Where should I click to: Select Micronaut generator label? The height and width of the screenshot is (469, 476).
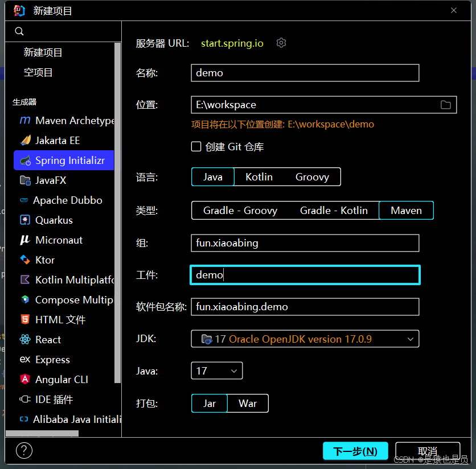[59, 240]
